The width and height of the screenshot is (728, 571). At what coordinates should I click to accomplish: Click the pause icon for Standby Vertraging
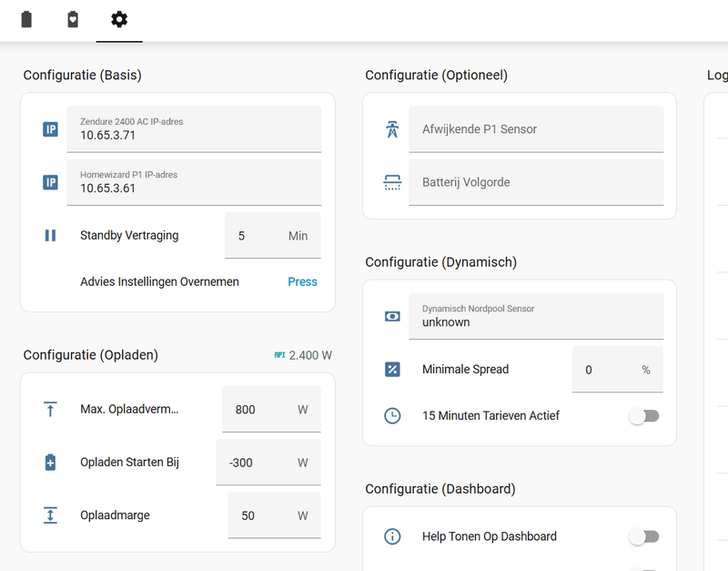click(50, 235)
